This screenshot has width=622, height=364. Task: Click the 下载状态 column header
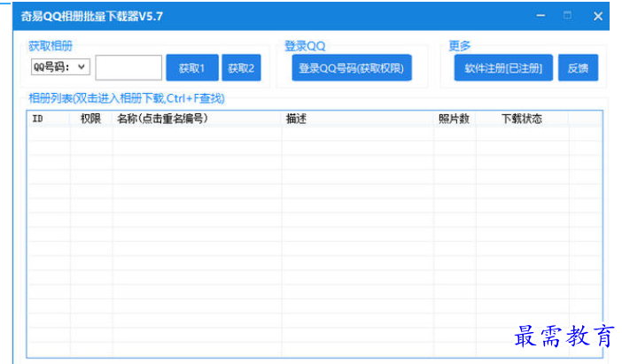coord(522,119)
